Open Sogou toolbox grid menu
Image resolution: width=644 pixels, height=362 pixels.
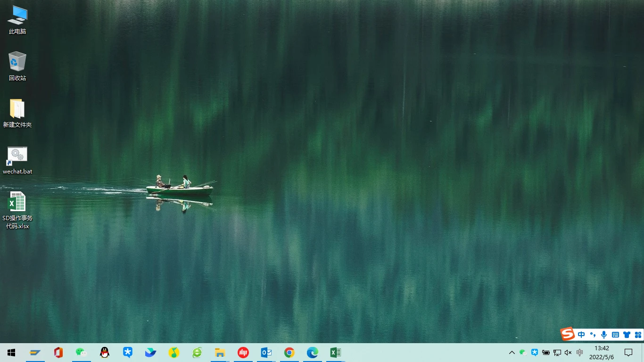click(638, 335)
